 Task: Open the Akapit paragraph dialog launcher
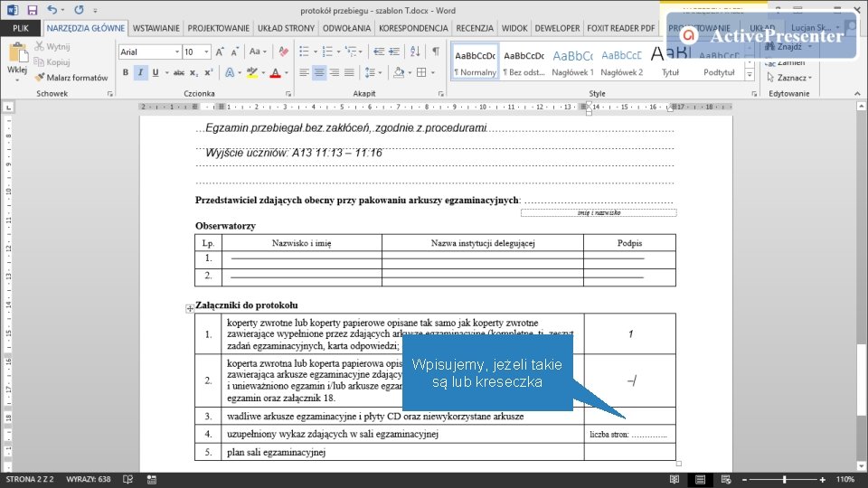click(x=440, y=94)
